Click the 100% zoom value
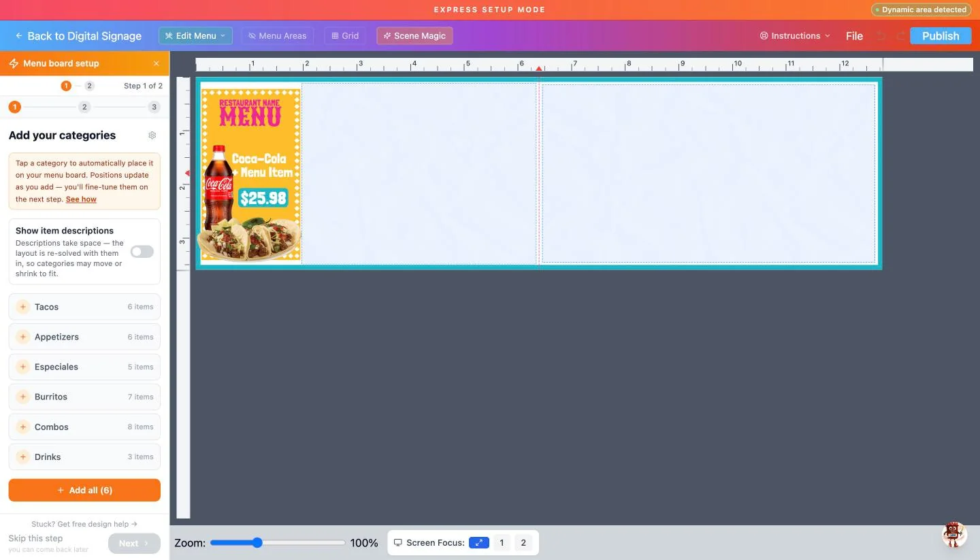This screenshot has width=980, height=560. click(364, 543)
